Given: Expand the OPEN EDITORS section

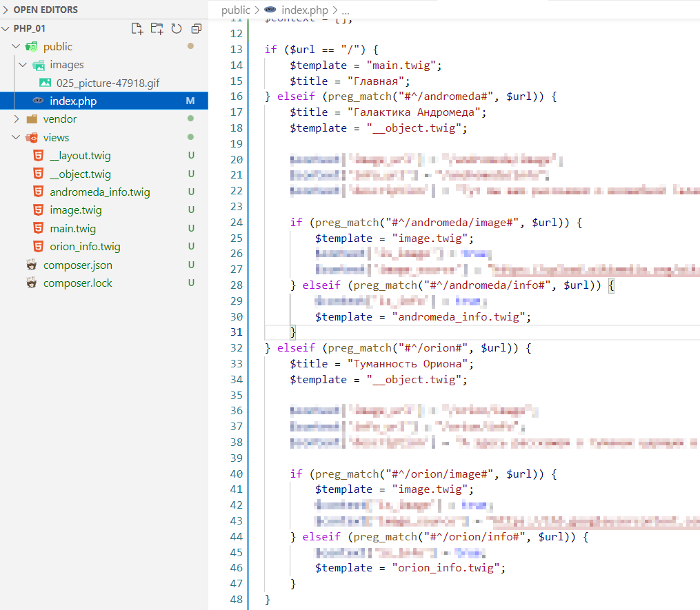Looking at the screenshot, I should (x=6, y=10).
